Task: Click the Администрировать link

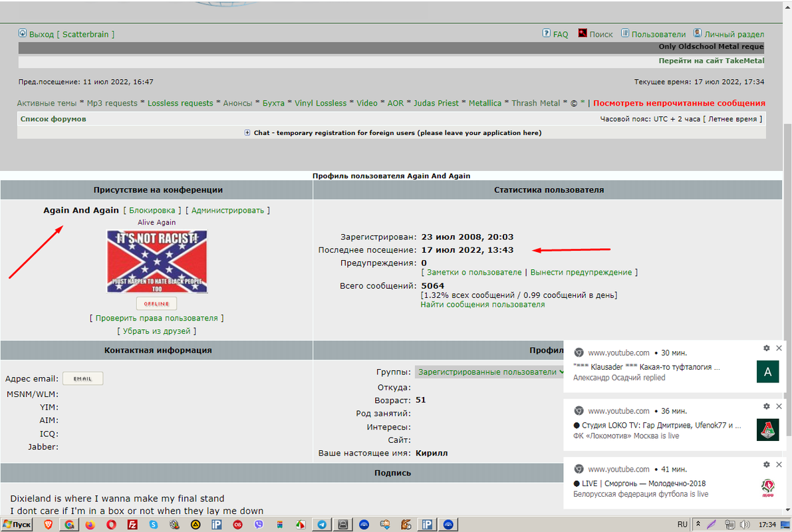Action: (x=228, y=210)
